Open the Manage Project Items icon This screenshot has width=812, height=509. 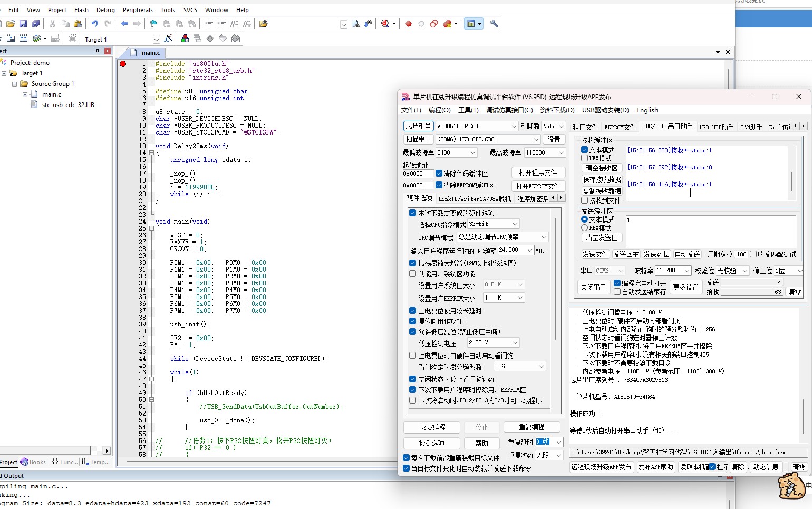pos(185,39)
